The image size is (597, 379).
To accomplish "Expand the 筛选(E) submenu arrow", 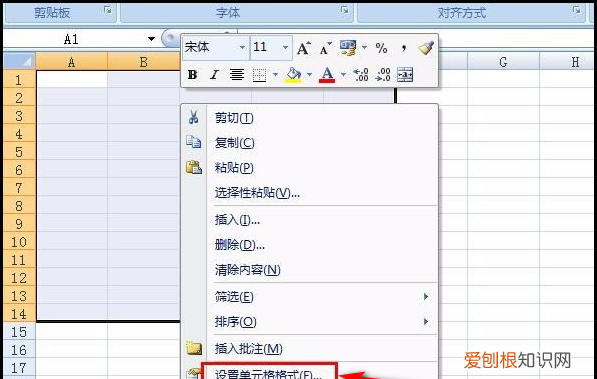I will (426, 296).
